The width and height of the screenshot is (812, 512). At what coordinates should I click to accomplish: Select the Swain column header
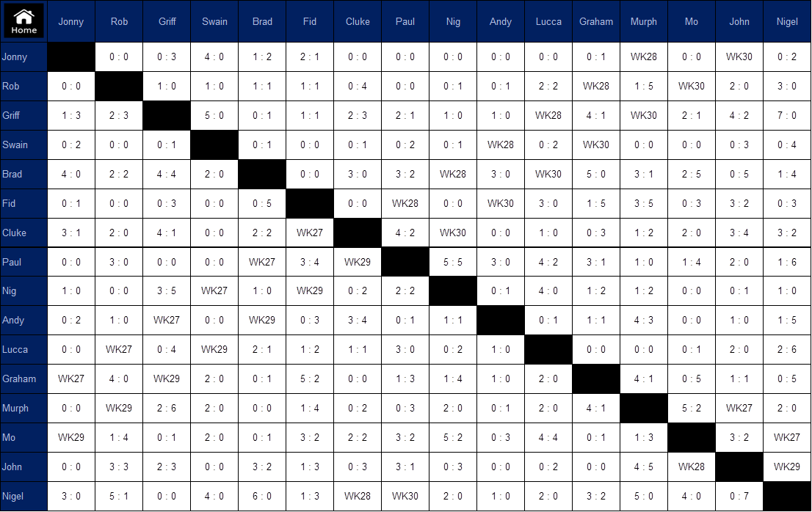pos(214,21)
